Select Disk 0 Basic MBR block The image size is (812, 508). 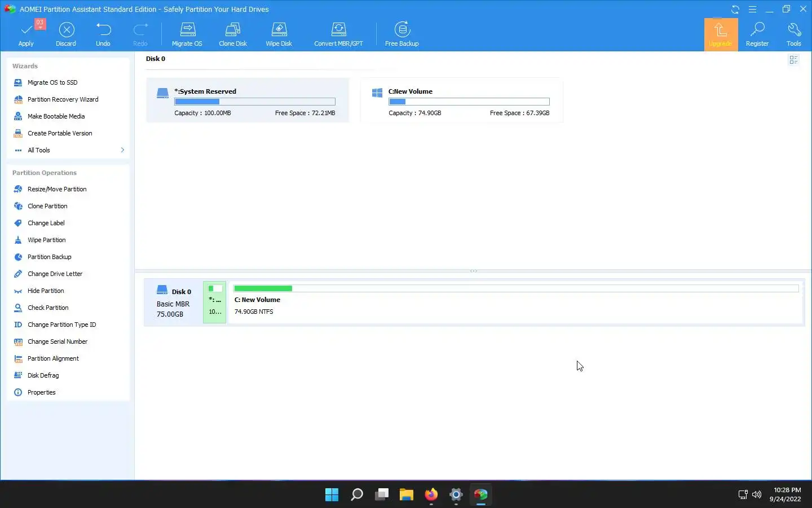[174, 303]
